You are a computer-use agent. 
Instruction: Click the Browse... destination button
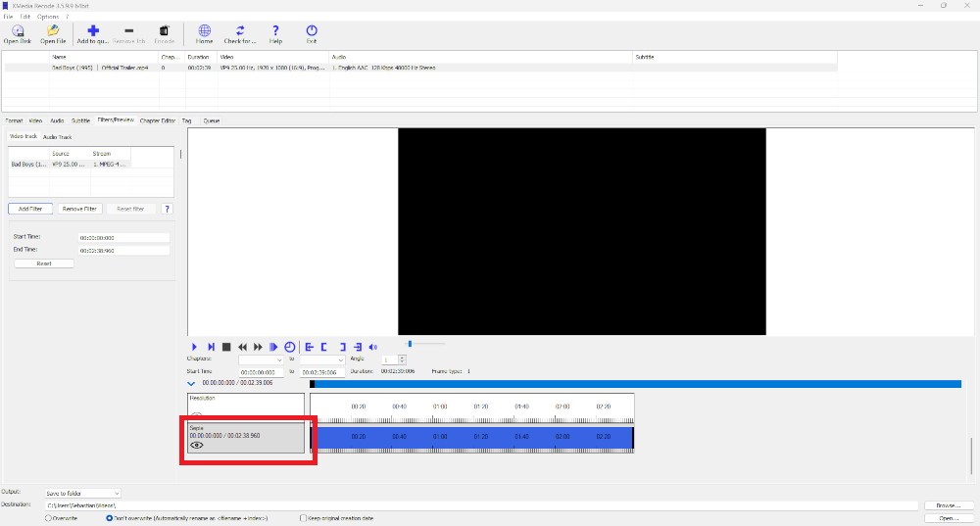pyautogui.click(x=948, y=505)
